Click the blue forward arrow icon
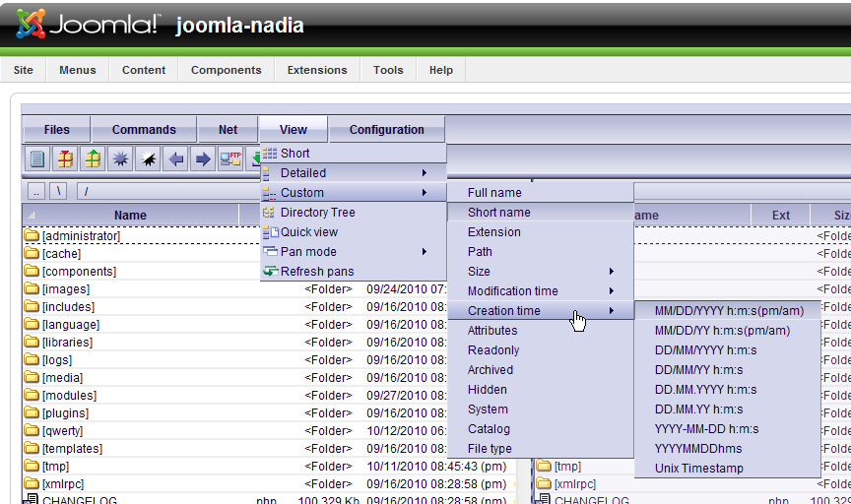 click(203, 158)
